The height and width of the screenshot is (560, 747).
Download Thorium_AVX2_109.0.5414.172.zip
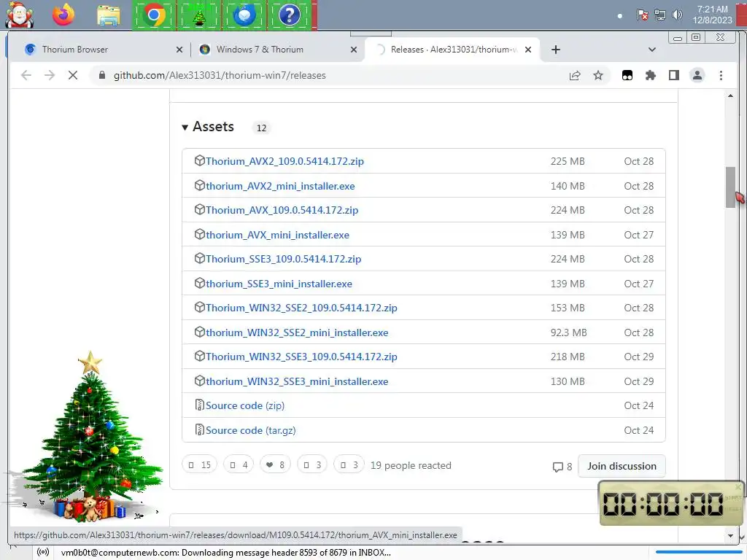(285, 161)
